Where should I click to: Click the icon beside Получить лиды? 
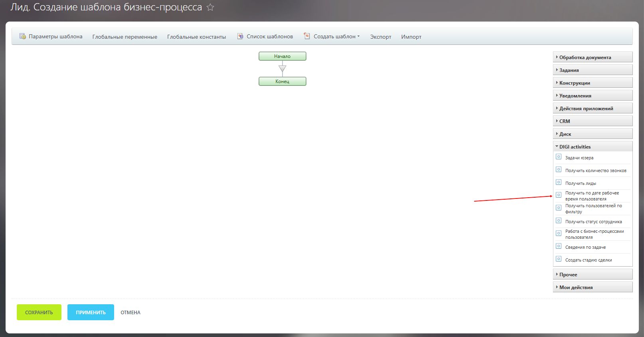coord(559,182)
